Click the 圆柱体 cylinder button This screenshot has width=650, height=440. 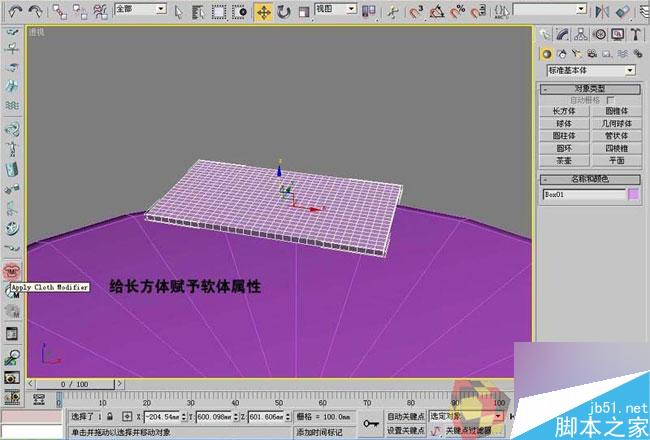click(x=564, y=136)
